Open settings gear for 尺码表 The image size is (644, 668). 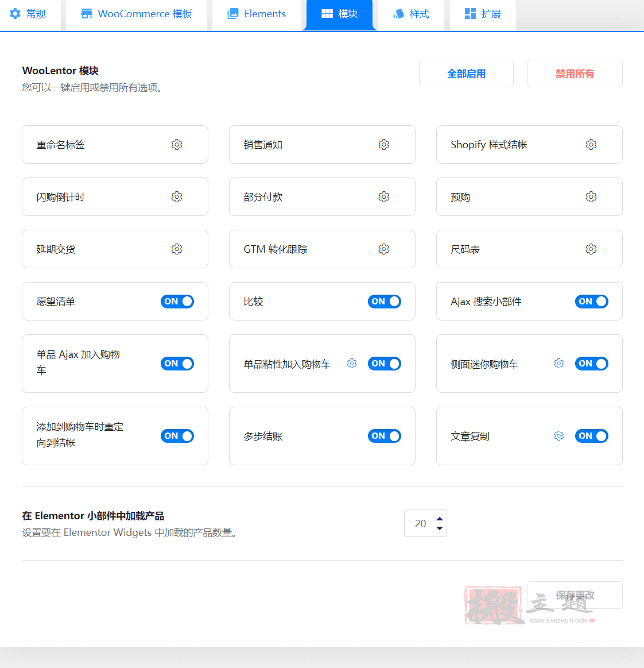pyautogui.click(x=591, y=249)
